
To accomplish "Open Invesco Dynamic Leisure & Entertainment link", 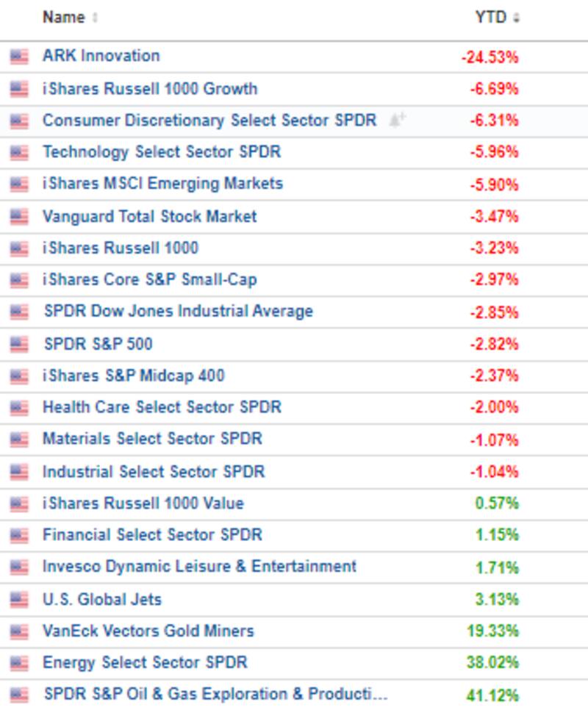I will click(x=199, y=567).
